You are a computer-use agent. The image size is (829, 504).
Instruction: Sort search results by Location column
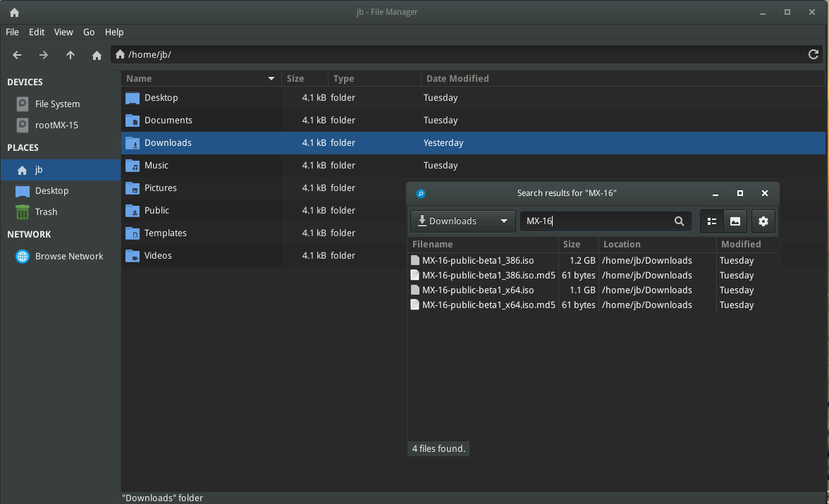click(657, 245)
